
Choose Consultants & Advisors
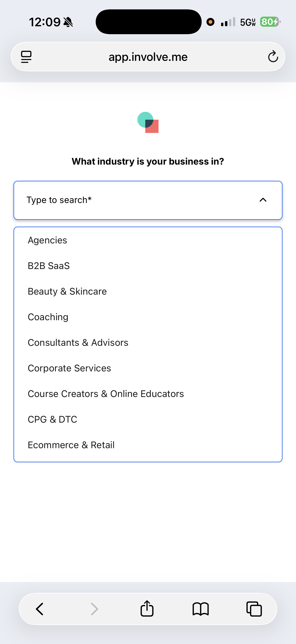point(148,342)
